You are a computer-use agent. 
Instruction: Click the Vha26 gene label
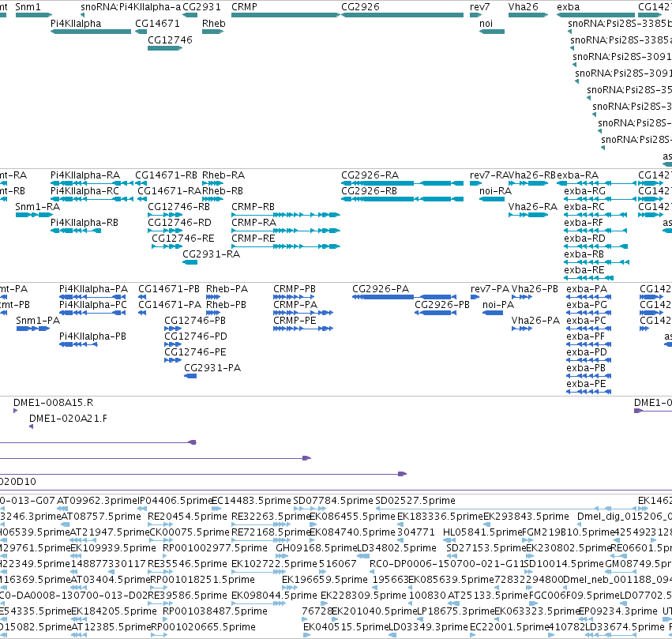523,7
